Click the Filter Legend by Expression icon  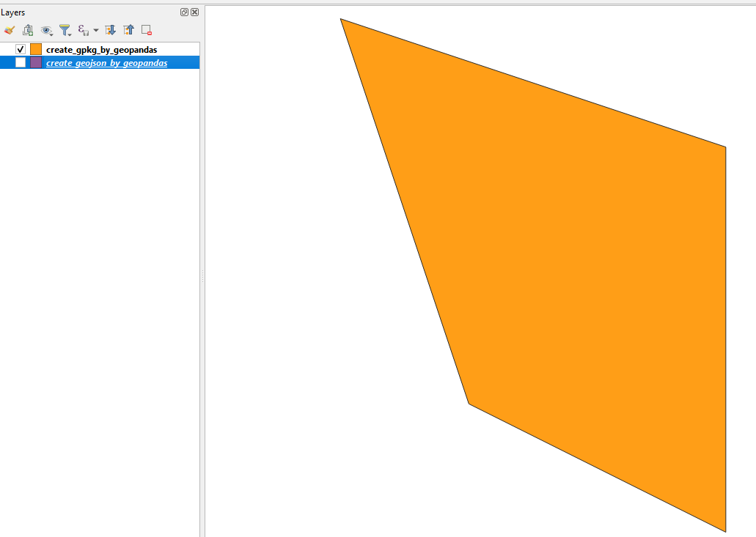(83, 30)
